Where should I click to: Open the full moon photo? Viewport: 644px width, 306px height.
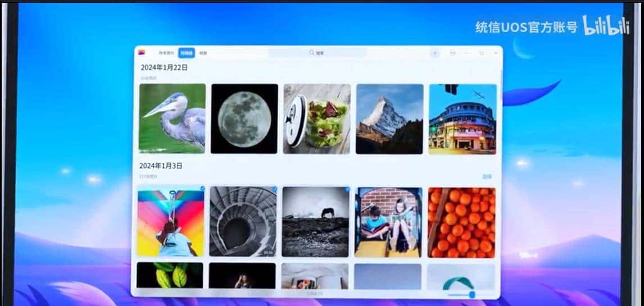tap(244, 118)
